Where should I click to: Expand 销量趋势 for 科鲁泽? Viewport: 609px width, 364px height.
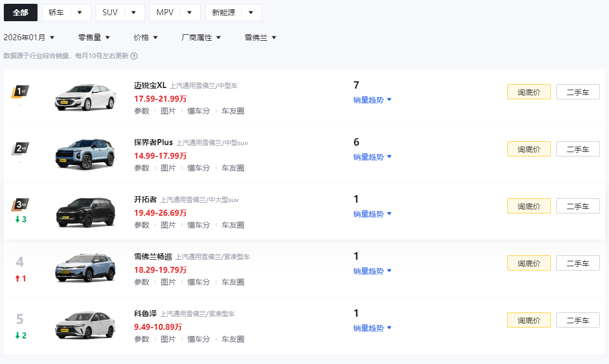[x=372, y=328]
